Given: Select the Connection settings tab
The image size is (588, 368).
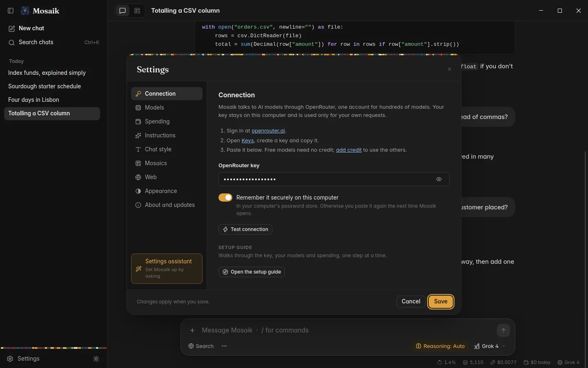Looking at the screenshot, I should [x=167, y=94].
